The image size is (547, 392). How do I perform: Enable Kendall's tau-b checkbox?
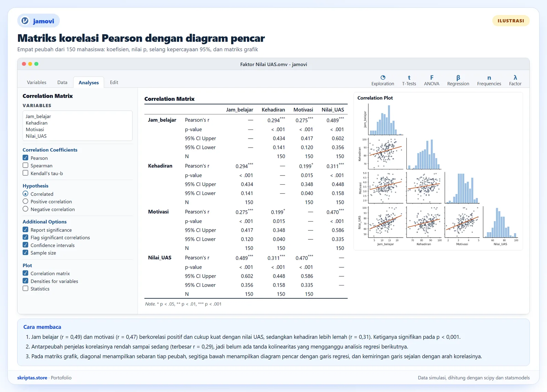point(25,173)
